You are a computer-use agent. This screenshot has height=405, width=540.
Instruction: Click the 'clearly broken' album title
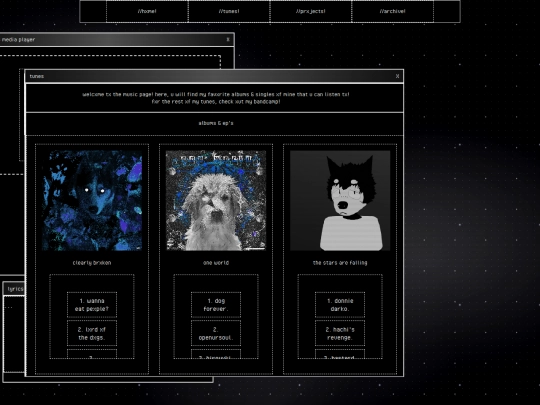click(x=92, y=263)
